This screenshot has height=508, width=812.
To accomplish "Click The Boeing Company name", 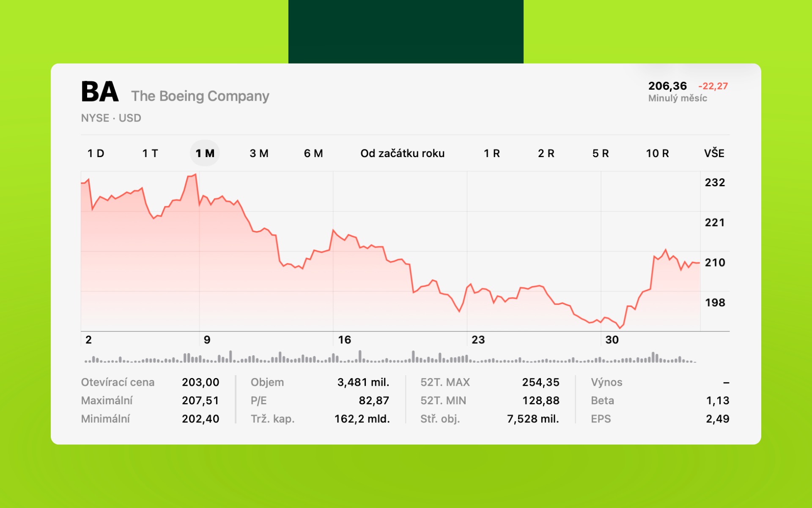I will click(x=200, y=96).
